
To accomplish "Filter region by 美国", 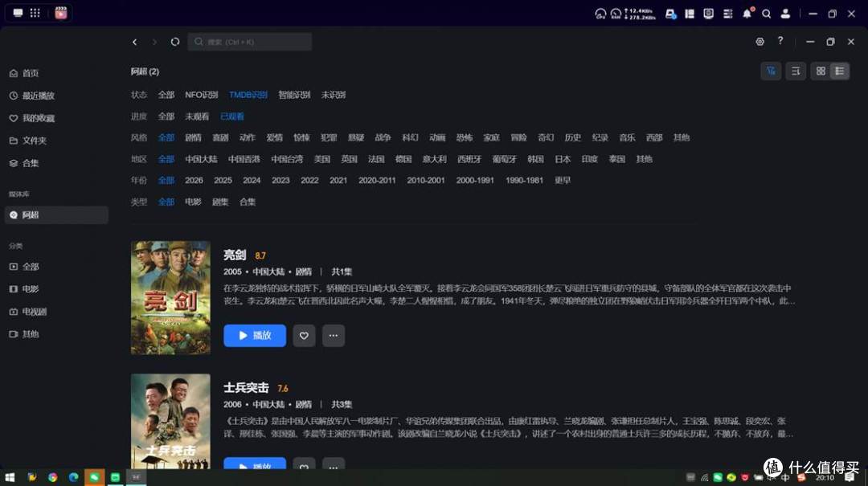I will [x=321, y=159].
